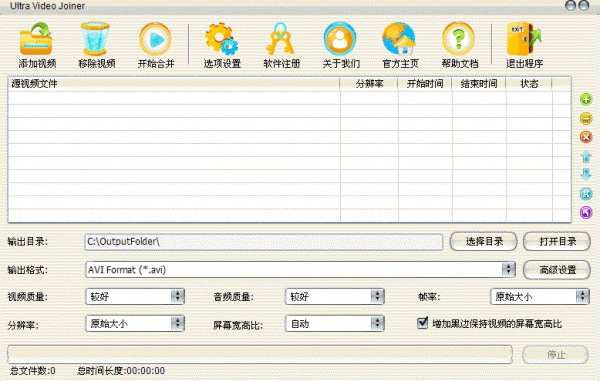600x381 pixels.
Task: Click the 高级设置 button
Action: click(x=557, y=270)
